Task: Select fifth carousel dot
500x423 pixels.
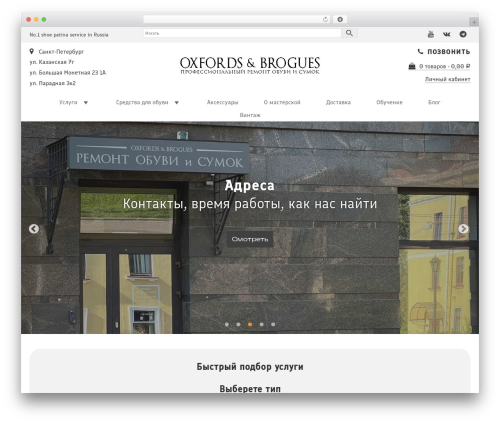Action: click(273, 324)
